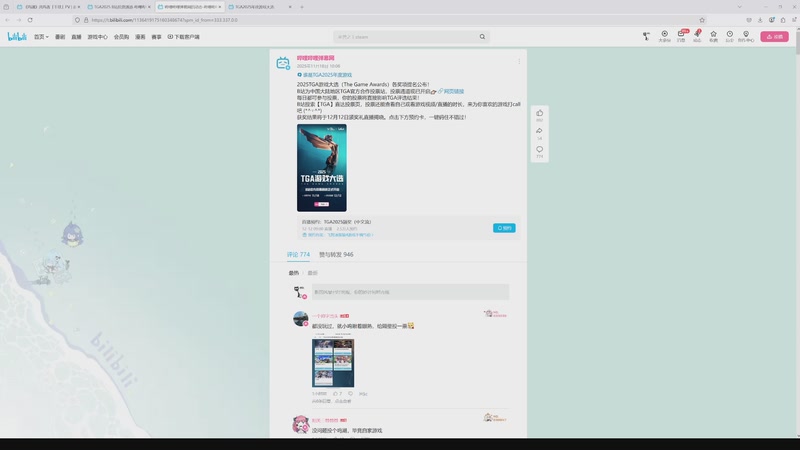800x450 pixels.
Task: Switch to the 赞与转发 946 tab
Action: pyautogui.click(x=336, y=254)
